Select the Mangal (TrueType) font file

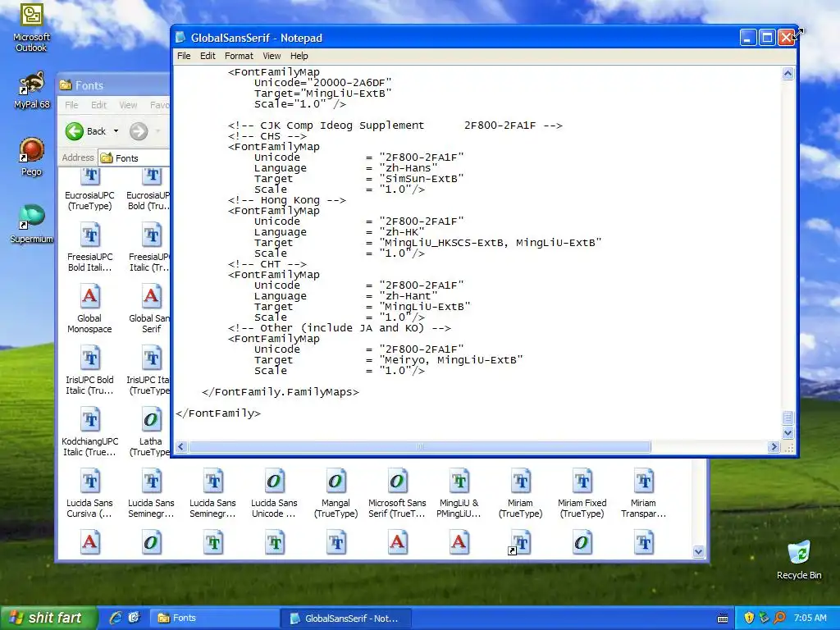click(x=336, y=495)
